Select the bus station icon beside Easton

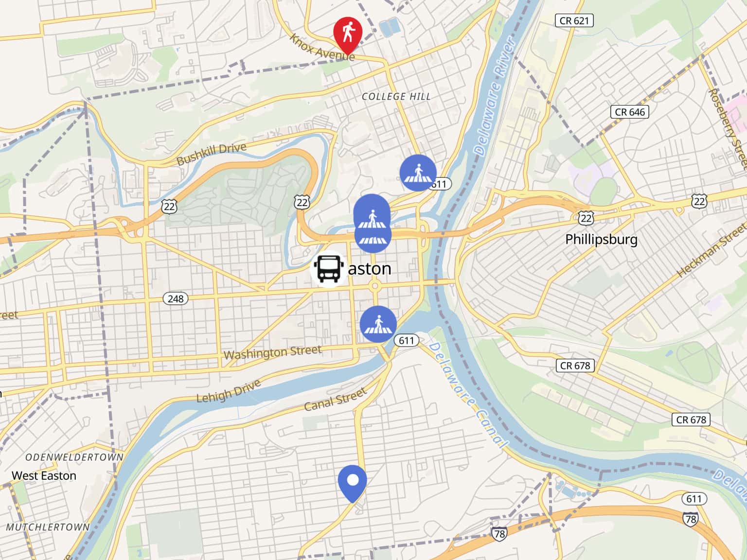pos(328,269)
